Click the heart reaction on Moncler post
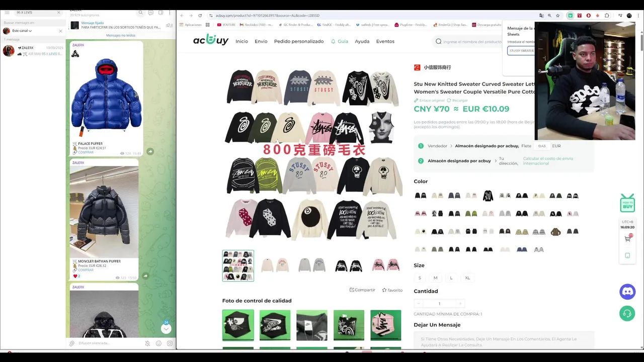This screenshot has height=362, width=644. point(77,276)
